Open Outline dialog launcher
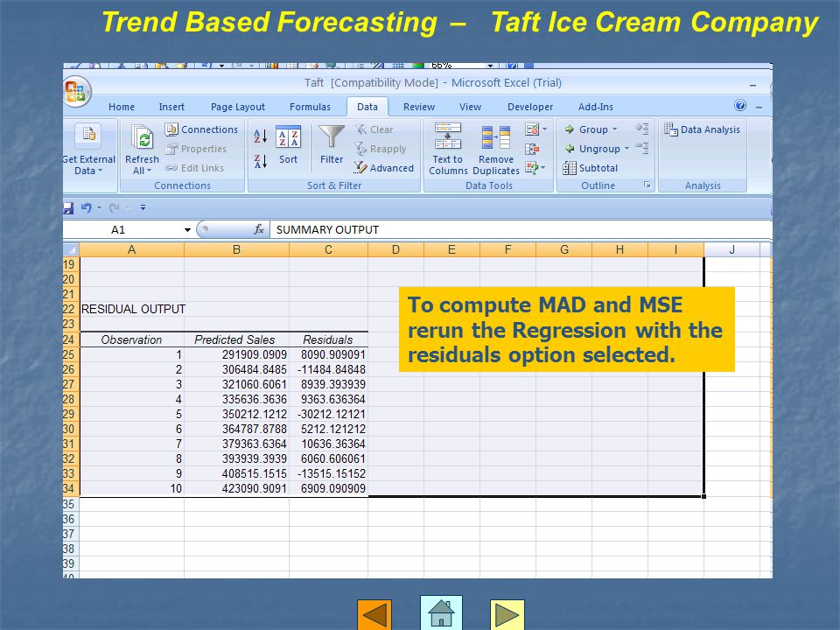Image resolution: width=840 pixels, height=630 pixels. coord(647,185)
